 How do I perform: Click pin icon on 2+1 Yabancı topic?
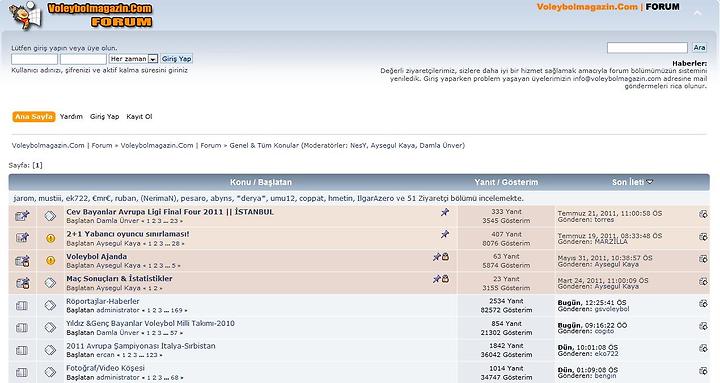[444, 234]
